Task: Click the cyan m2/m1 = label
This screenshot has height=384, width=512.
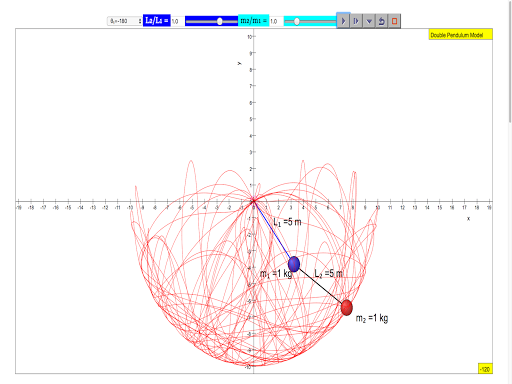Action: (x=254, y=21)
